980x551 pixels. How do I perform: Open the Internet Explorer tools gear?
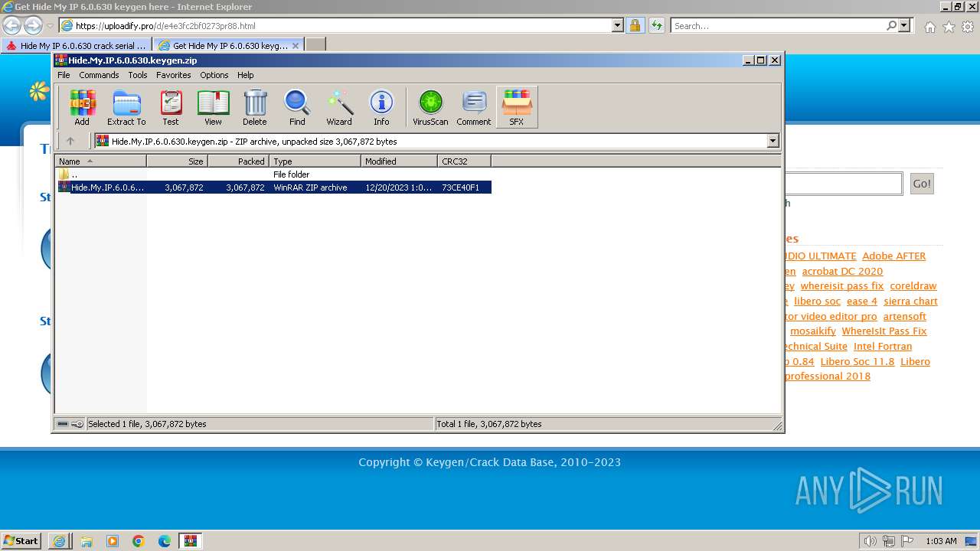(968, 26)
